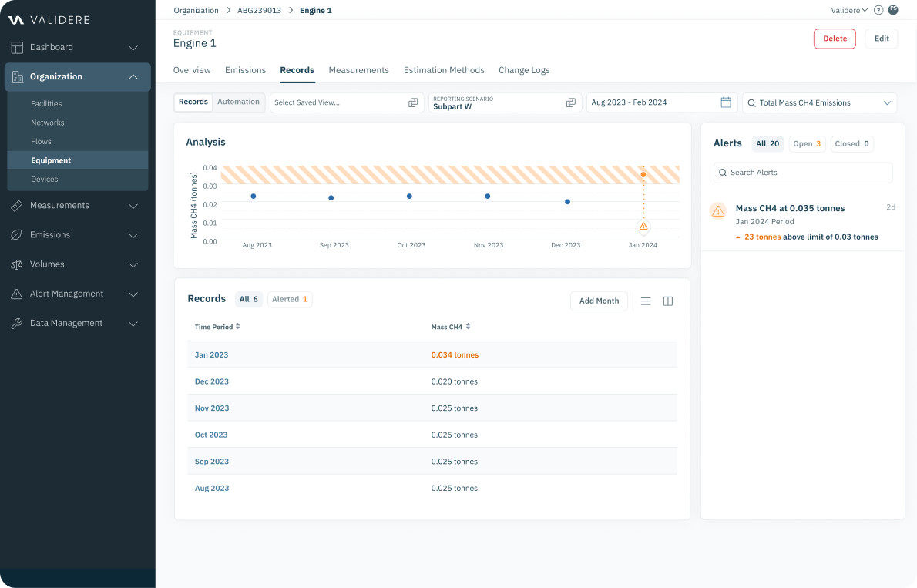This screenshot has height=588, width=917.
Task: Click the Alert Management triangle icon
Action: pos(17,294)
